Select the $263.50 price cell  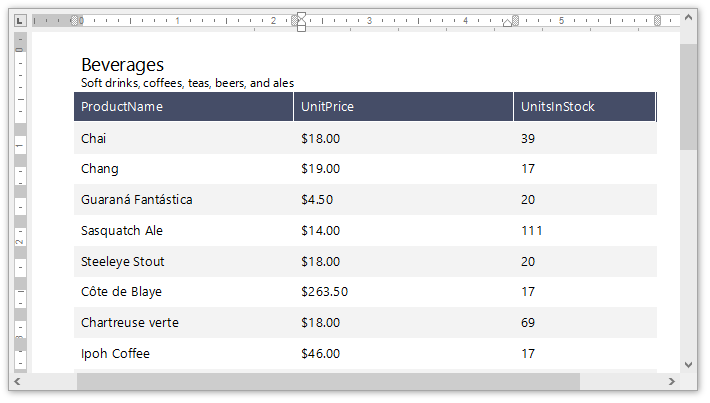[x=324, y=292]
